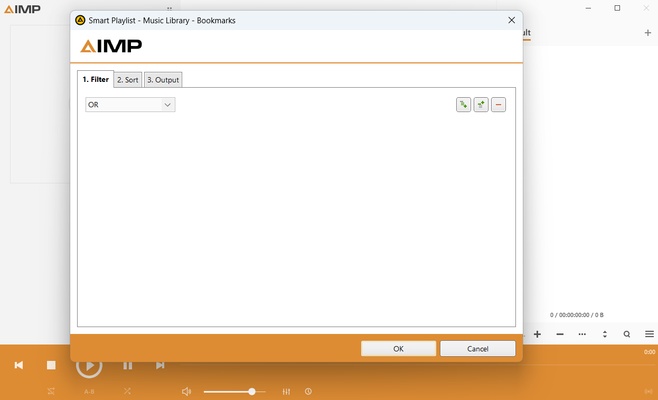The height and width of the screenshot is (400, 658).
Task: Open playlist sorting up-down arrows icon
Action: coord(605,334)
